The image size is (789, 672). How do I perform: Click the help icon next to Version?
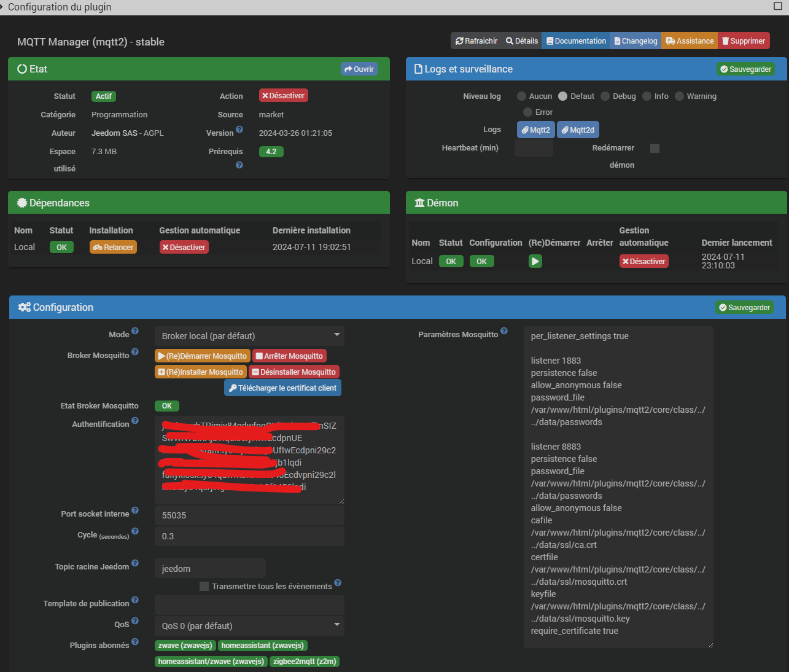[239, 130]
